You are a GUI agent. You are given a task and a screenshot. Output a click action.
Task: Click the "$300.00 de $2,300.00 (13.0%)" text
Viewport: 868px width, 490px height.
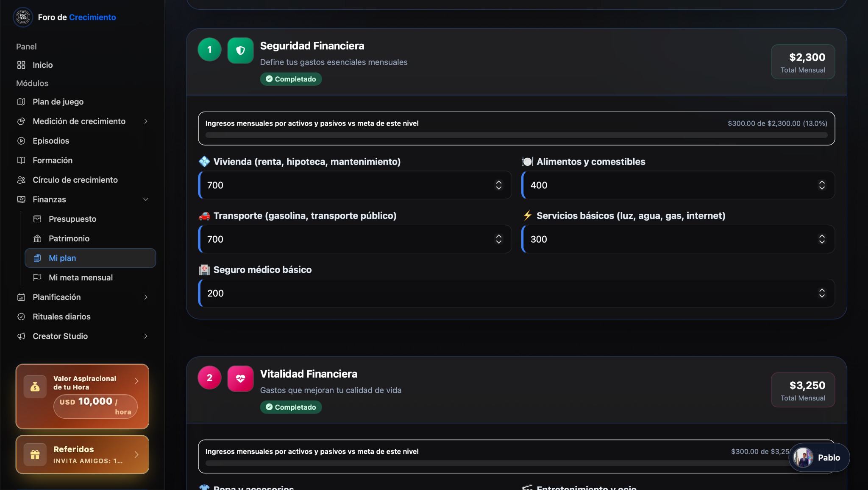click(777, 123)
